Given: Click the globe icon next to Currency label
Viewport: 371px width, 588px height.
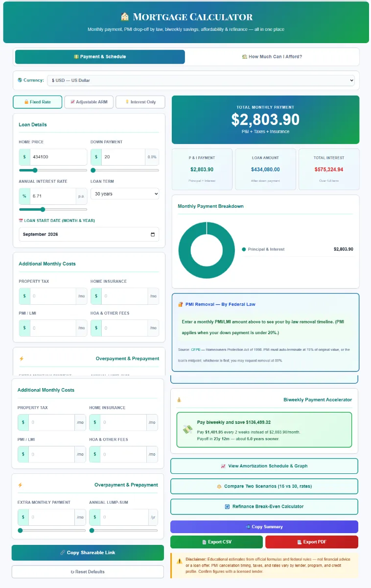Looking at the screenshot, I should pos(20,80).
